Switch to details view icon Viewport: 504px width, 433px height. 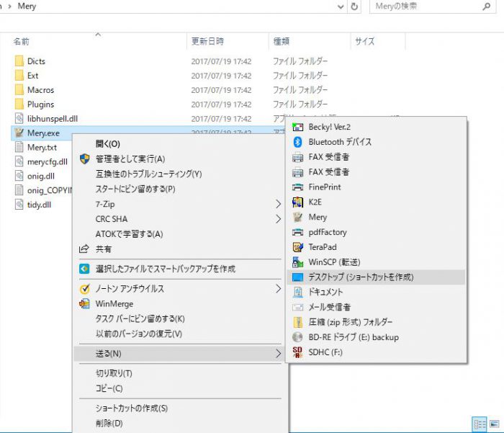point(480,424)
